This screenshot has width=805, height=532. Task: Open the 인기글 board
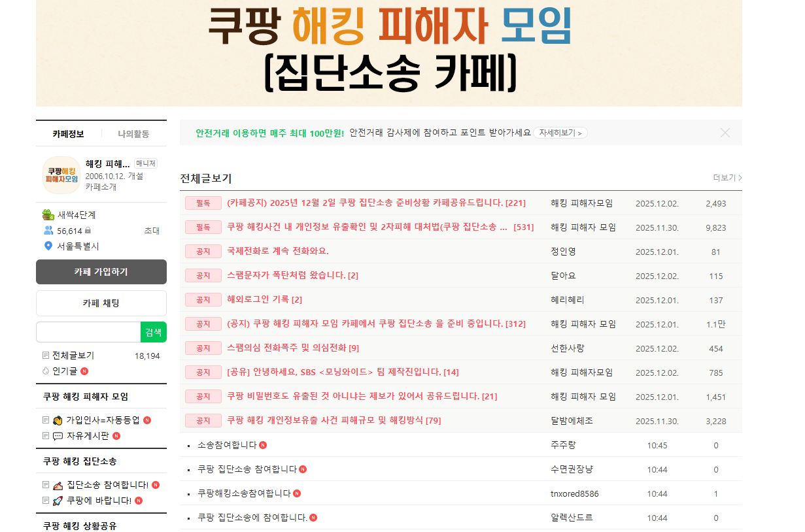coord(65,371)
